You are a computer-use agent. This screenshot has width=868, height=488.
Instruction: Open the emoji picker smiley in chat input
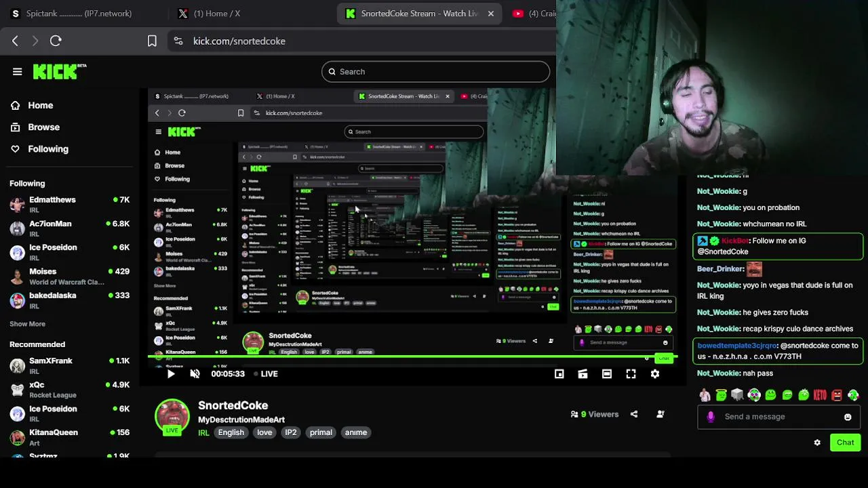pyautogui.click(x=848, y=417)
